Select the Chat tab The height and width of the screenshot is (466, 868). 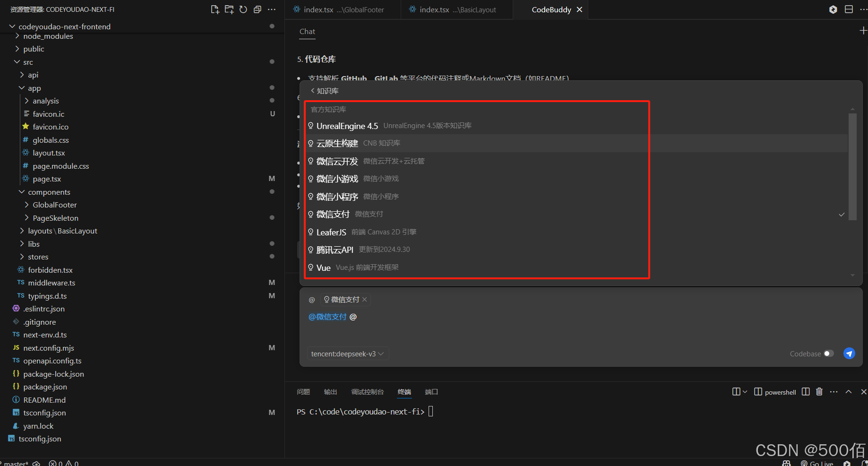click(x=307, y=32)
